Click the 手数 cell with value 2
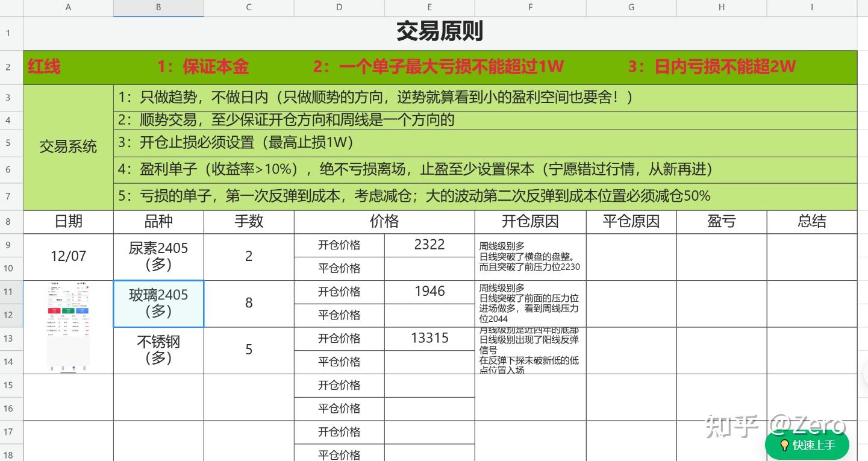The width and height of the screenshot is (868, 461). pyautogui.click(x=249, y=257)
